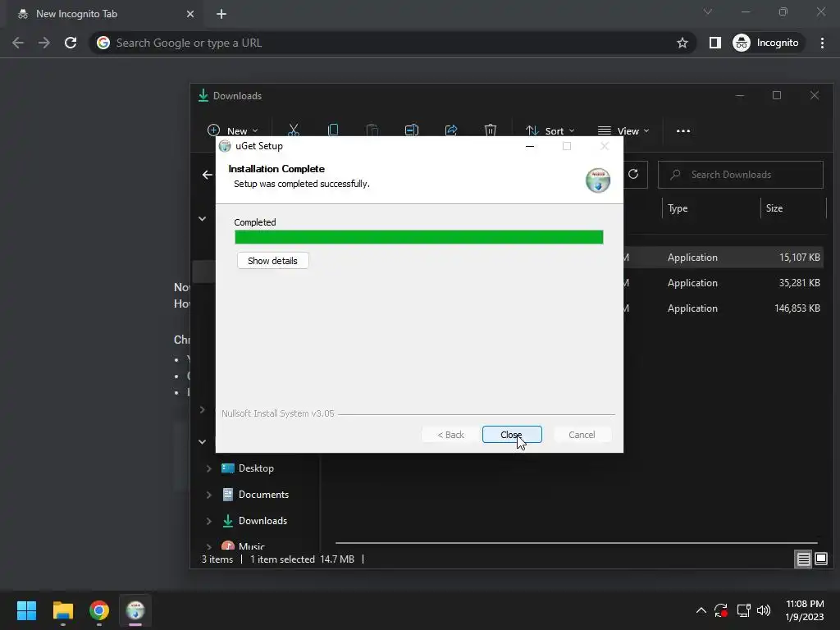Viewport: 840px width, 630px height.
Task: Expand the Documents folder in navigation pane
Action: pos(209,495)
